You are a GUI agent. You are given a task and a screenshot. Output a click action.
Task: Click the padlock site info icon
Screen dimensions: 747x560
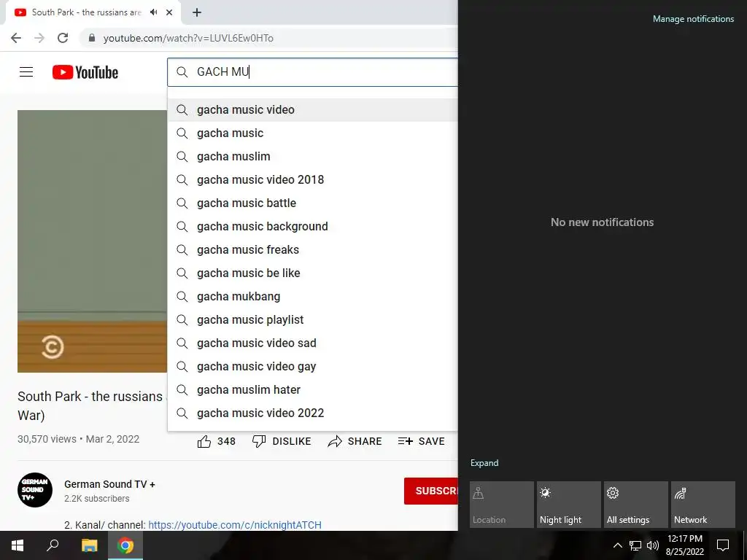pyautogui.click(x=92, y=38)
